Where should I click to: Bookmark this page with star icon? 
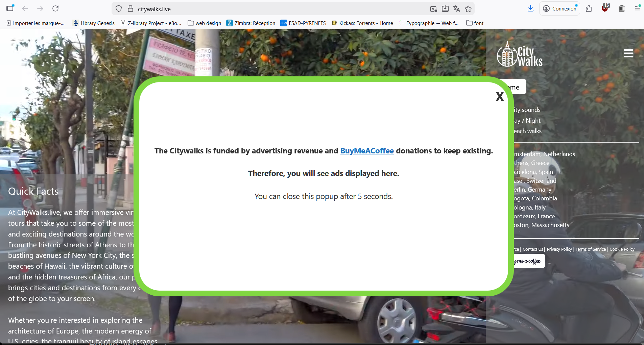point(468,9)
